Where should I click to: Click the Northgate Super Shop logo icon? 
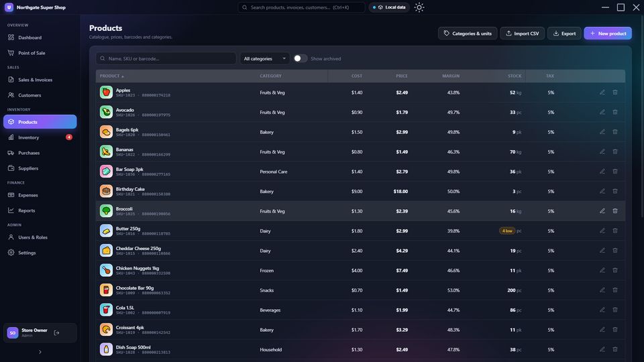pos(9,7)
